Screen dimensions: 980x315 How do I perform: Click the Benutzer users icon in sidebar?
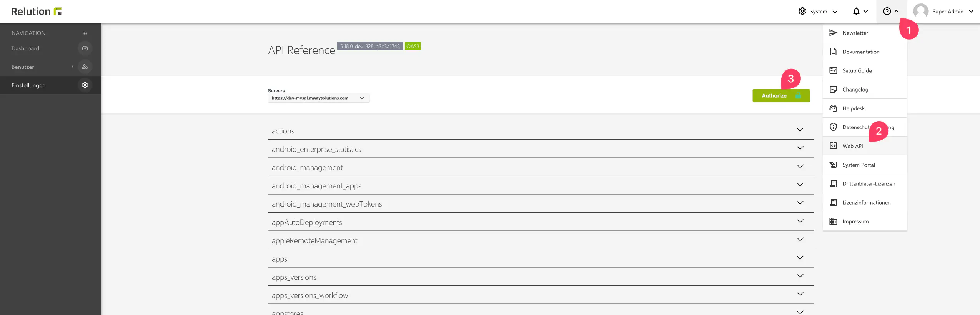pos(85,67)
